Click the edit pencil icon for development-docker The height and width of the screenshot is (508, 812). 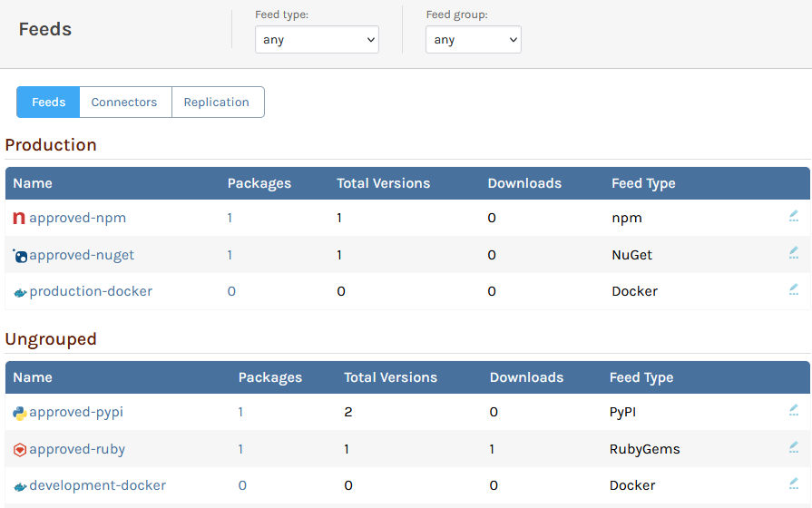pos(794,484)
